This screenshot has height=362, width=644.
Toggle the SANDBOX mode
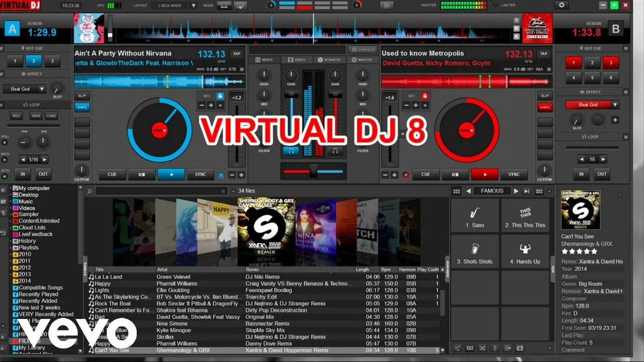(363, 50)
